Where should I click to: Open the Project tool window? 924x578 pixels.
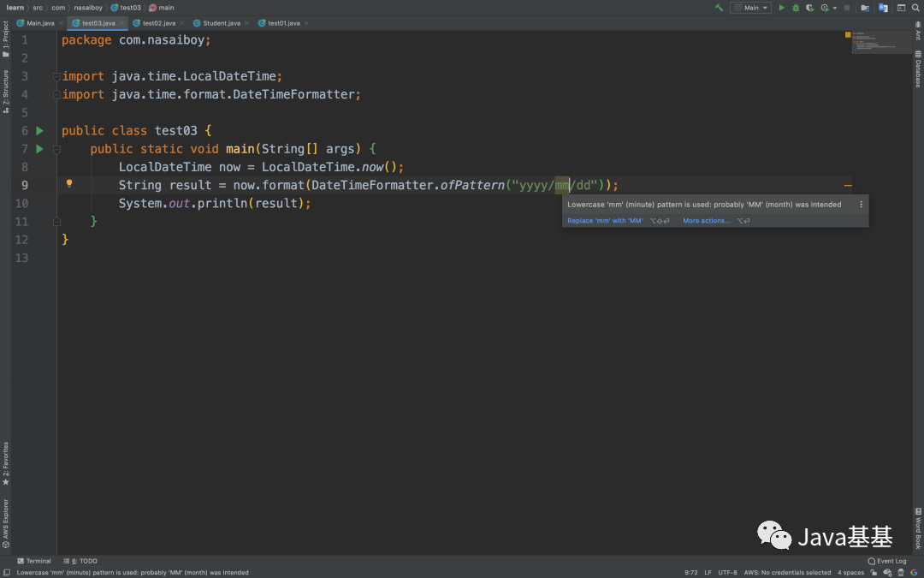5,39
